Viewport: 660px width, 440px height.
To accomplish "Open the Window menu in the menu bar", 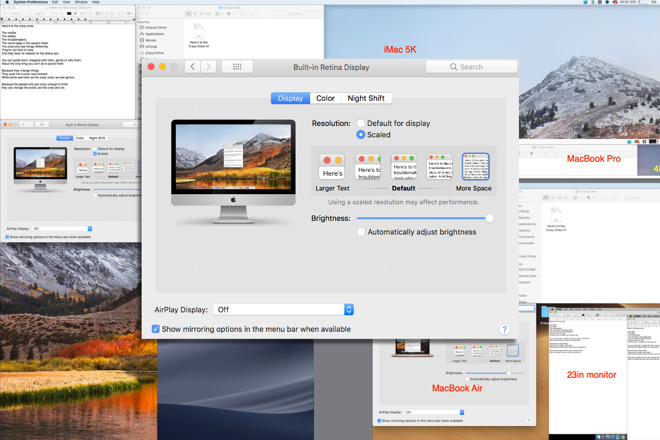I will 81,2.
